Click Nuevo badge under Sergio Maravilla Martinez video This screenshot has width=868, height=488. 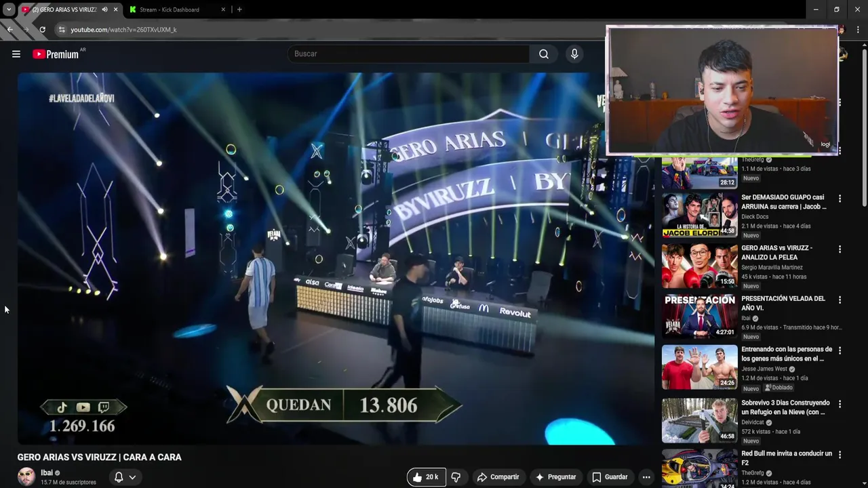[x=751, y=286]
